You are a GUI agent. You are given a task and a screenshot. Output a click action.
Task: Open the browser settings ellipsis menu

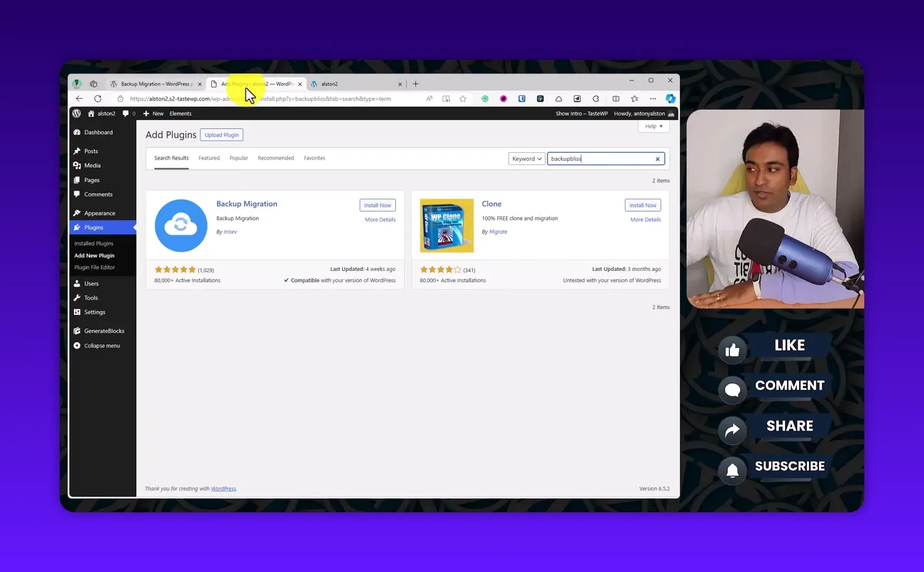click(x=652, y=98)
